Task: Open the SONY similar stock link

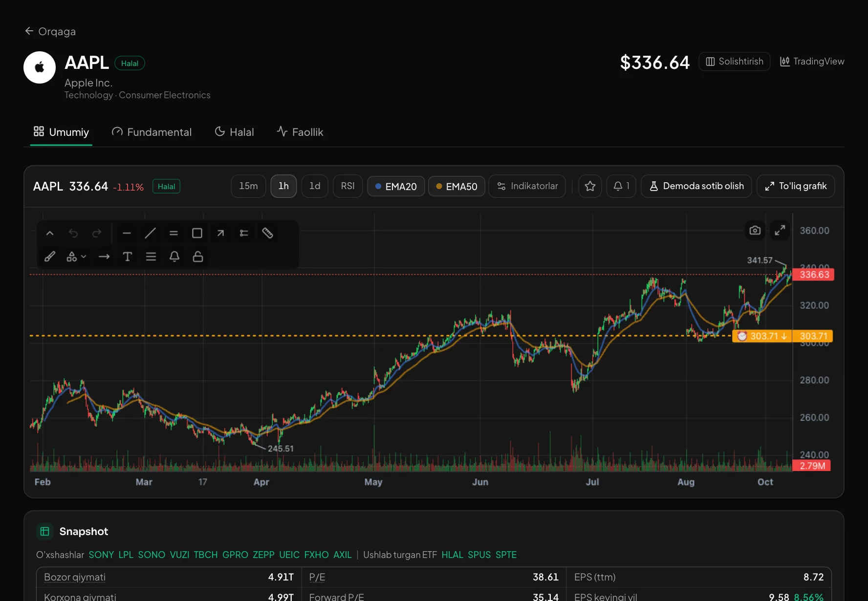Action: point(101,555)
